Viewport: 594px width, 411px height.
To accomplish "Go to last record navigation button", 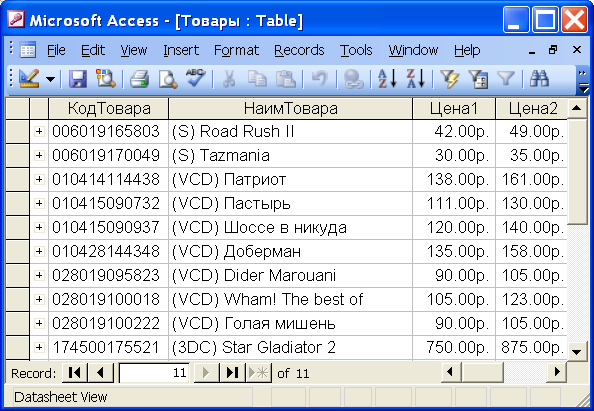I will pyautogui.click(x=232, y=373).
